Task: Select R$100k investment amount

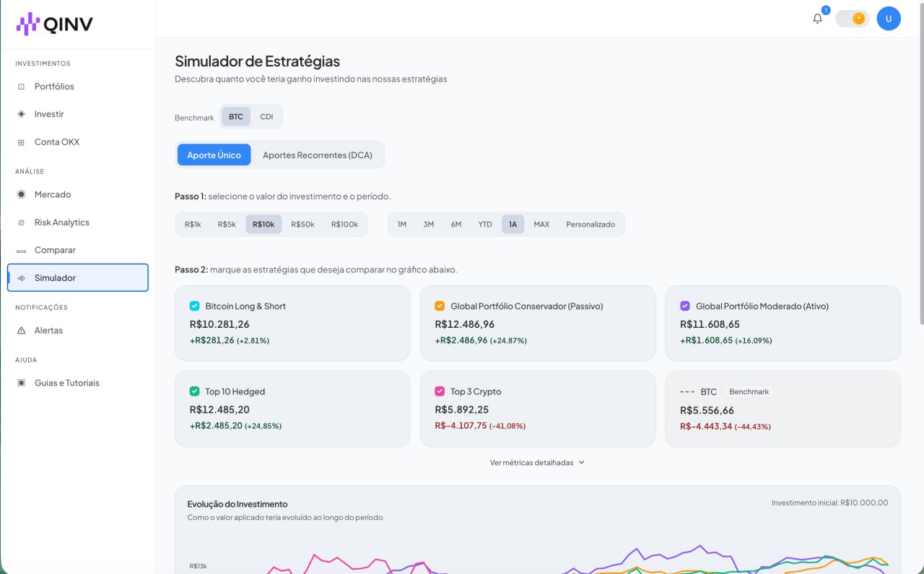Action: coord(344,225)
